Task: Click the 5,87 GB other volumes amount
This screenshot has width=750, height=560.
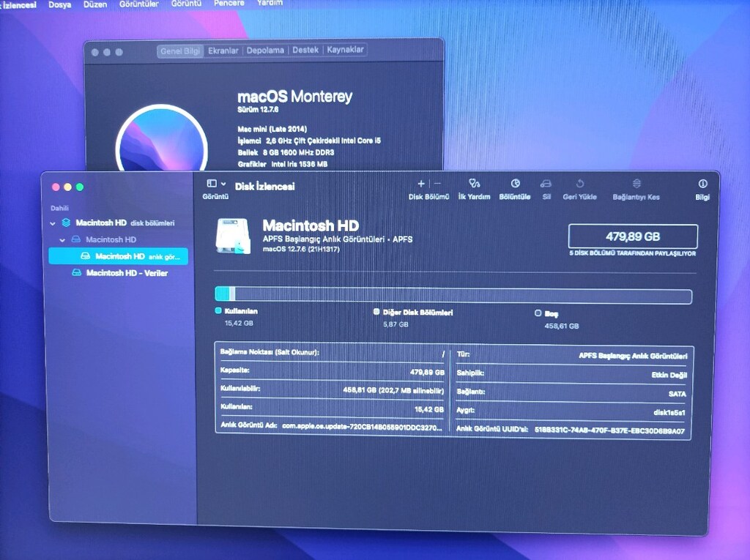Action: [x=396, y=324]
